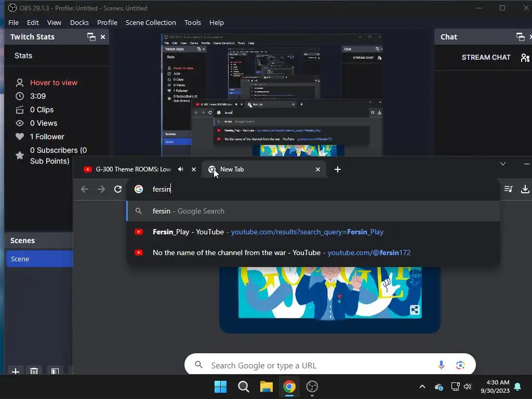Click the 3:09 stream time text
The image size is (532, 399).
pyautogui.click(x=37, y=96)
